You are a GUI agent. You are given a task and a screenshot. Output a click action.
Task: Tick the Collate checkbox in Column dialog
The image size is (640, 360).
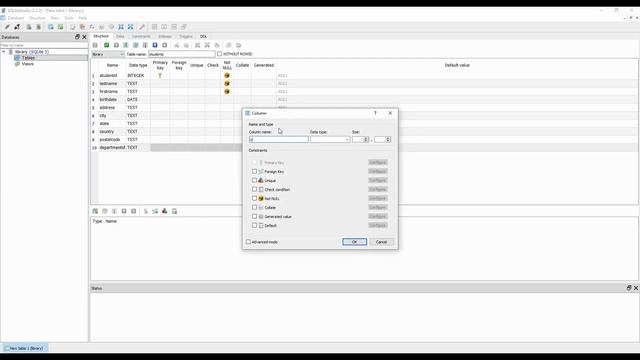(x=254, y=207)
